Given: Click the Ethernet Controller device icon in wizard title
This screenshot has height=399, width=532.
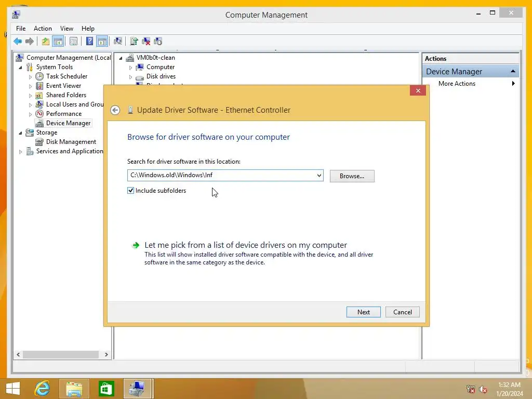Looking at the screenshot, I should (130, 110).
